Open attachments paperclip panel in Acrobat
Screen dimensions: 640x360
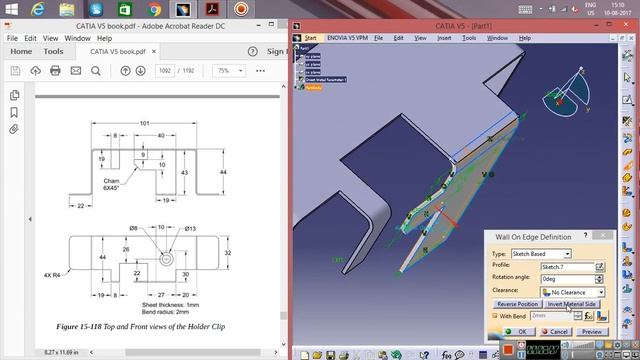click(x=14, y=129)
